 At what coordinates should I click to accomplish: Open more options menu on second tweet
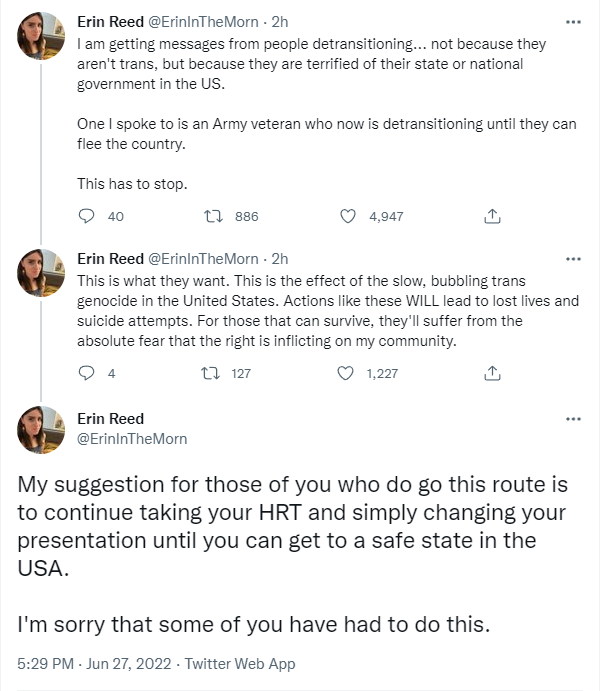tap(573, 258)
